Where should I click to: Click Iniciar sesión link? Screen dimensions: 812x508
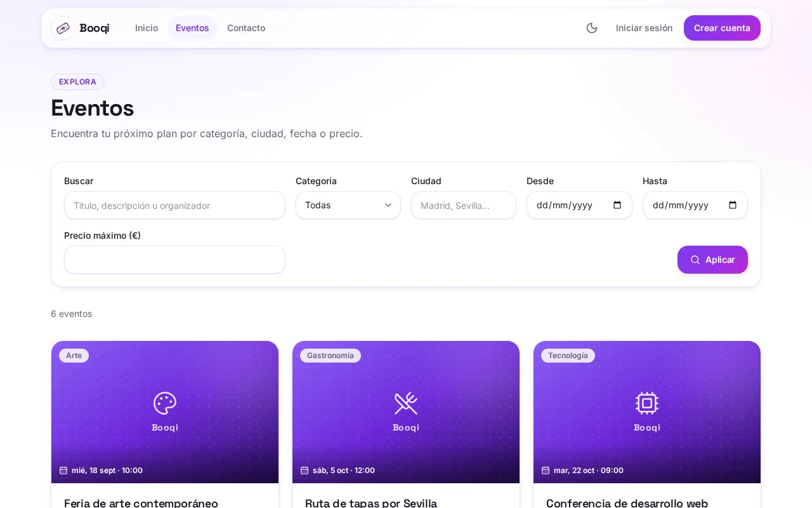(x=644, y=28)
